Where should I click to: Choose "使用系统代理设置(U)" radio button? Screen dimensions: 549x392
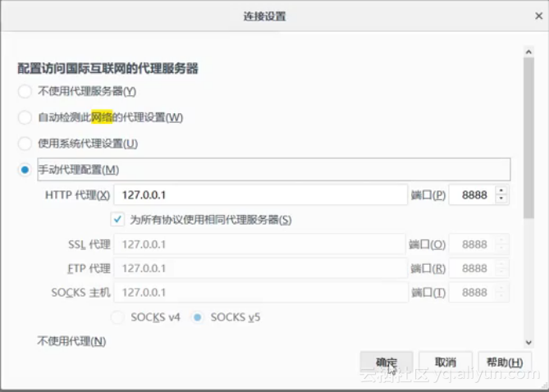(x=25, y=144)
